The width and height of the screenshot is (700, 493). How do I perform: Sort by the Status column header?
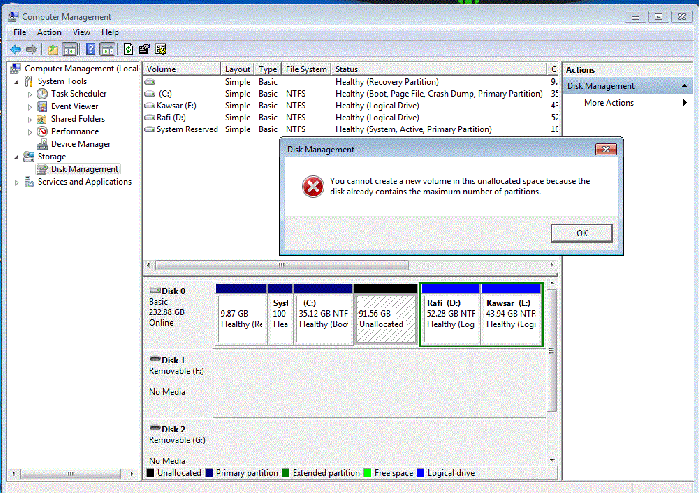pos(439,69)
